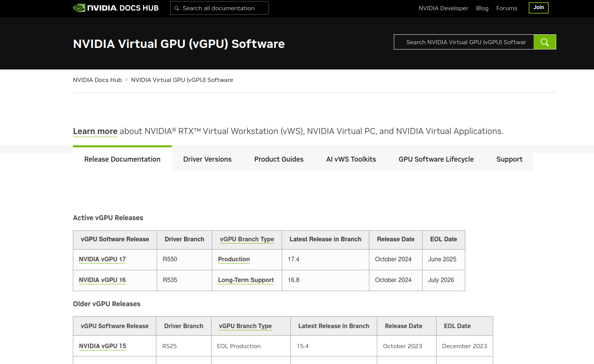Image resolution: width=594 pixels, height=364 pixels.
Task: Click the Production branch type link
Action: (x=234, y=259)
